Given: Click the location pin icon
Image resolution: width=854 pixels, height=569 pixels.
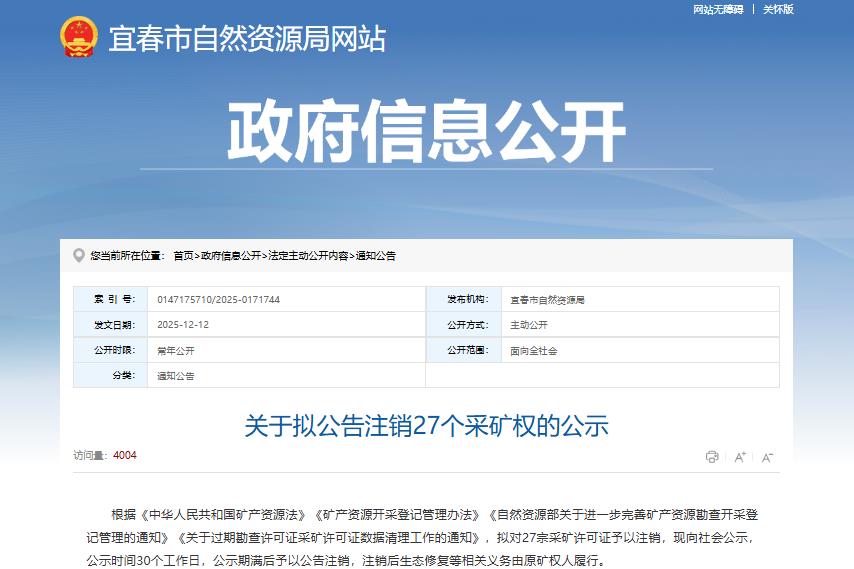Looking at the screenshot, I should pos(79,256).
